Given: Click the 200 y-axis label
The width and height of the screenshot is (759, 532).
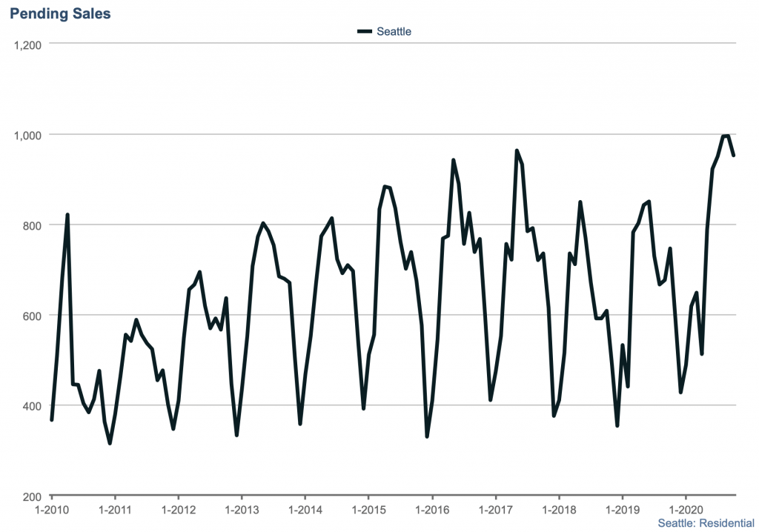Looking at the screenshot, I should click(31, 496).
